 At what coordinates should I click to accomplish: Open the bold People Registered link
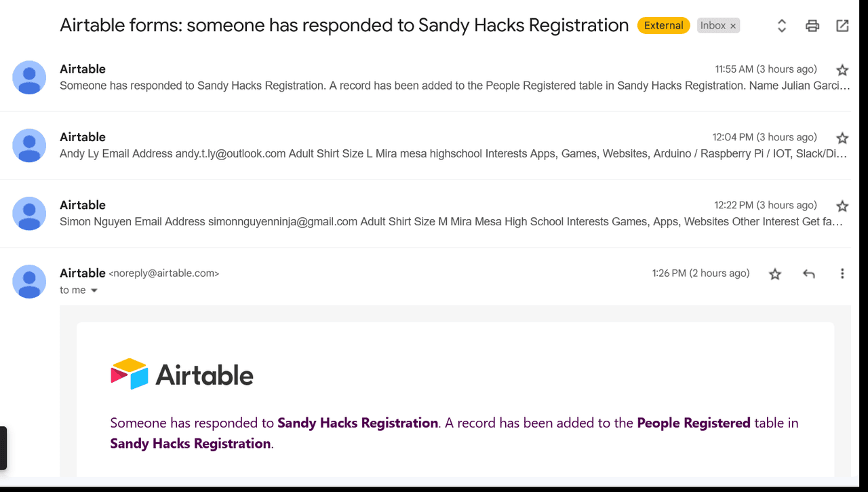pyautogui.click(x=693, y=423)
